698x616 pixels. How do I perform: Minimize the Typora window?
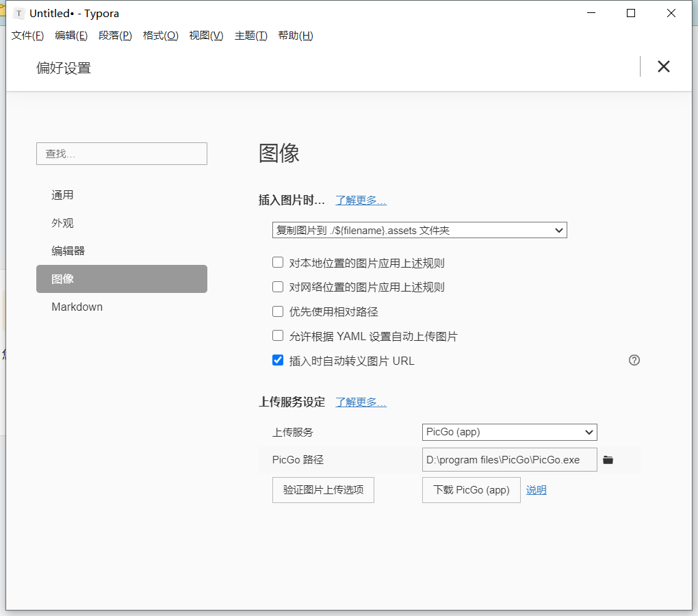click(x=591, y=14)
